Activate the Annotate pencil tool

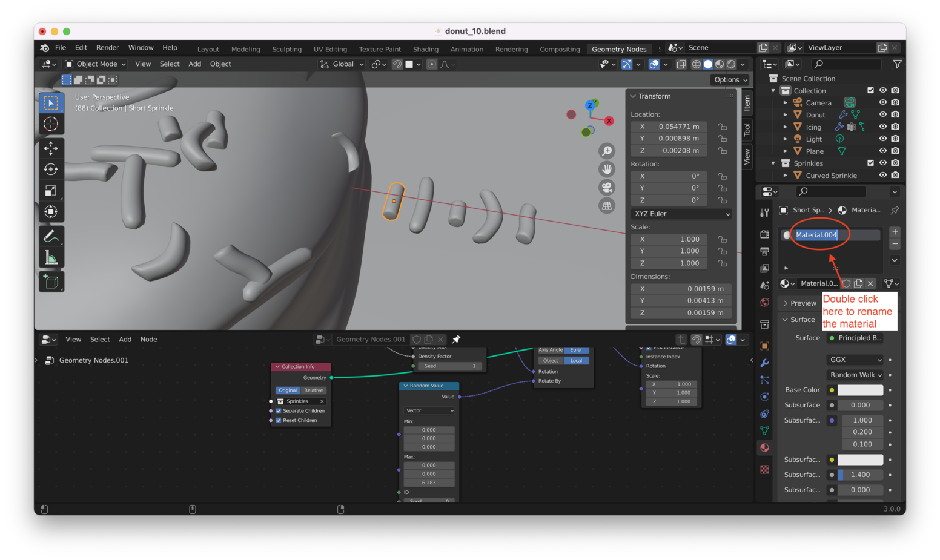(x=51, y=236)
